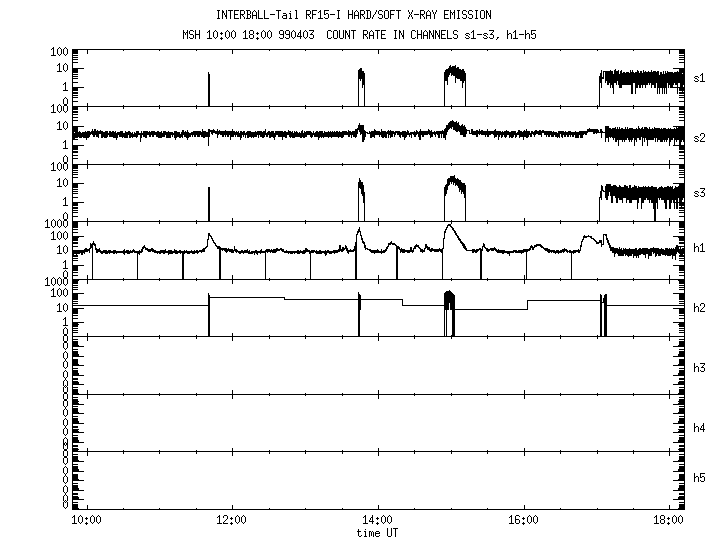Viewport: 720px width, 550px height.
Task: Click the 10:00 time axis tick label
Action: point(86,520)
